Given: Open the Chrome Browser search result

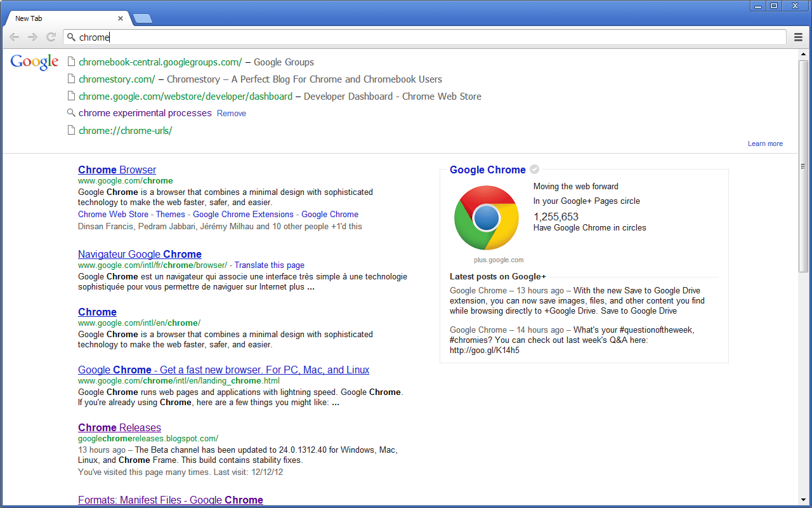Looking at the screenshot, I should 117,170.
